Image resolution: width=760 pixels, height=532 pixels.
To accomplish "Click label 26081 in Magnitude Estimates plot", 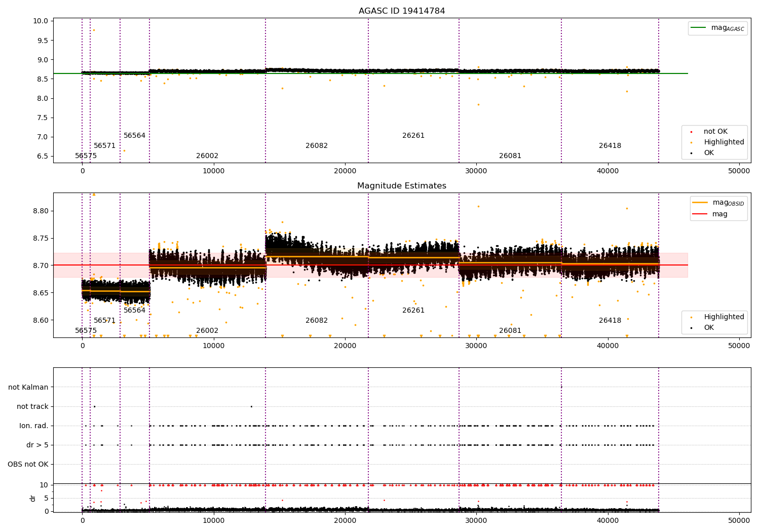I will click(510, 331).
